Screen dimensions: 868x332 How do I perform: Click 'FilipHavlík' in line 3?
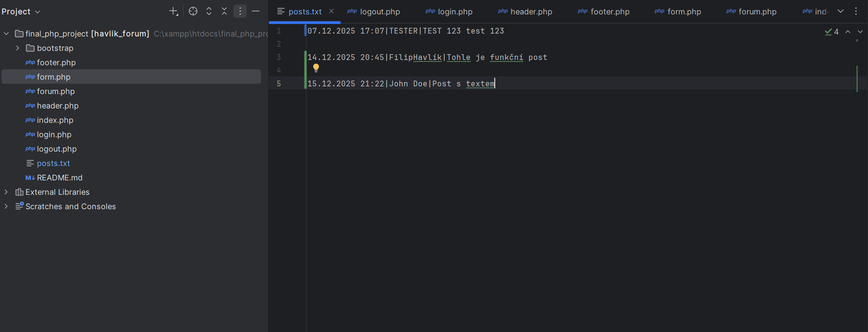[x=416, y=57]
